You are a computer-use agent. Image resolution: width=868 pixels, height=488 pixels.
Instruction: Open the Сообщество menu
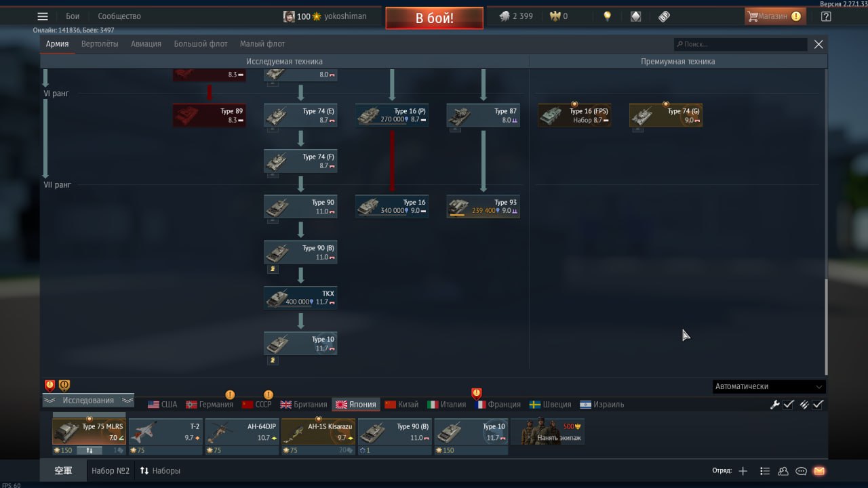119,16
